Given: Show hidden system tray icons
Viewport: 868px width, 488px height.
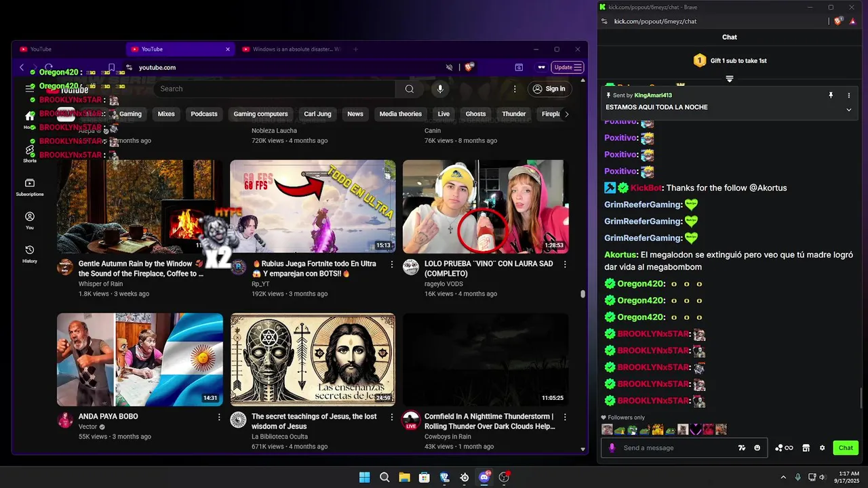Looking at the screenshot, I should [x=784, y=477].
